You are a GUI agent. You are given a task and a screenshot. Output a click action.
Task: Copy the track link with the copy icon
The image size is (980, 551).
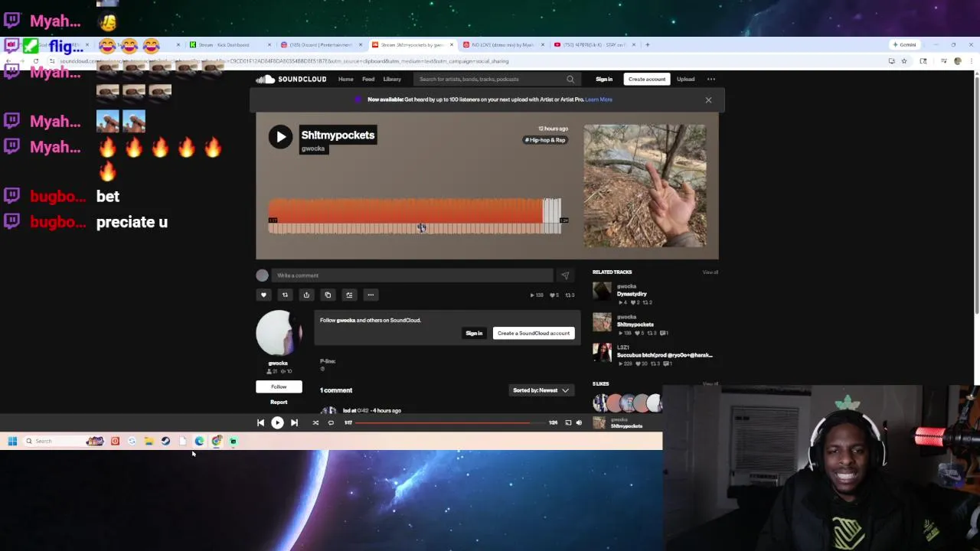pos(328,295)
